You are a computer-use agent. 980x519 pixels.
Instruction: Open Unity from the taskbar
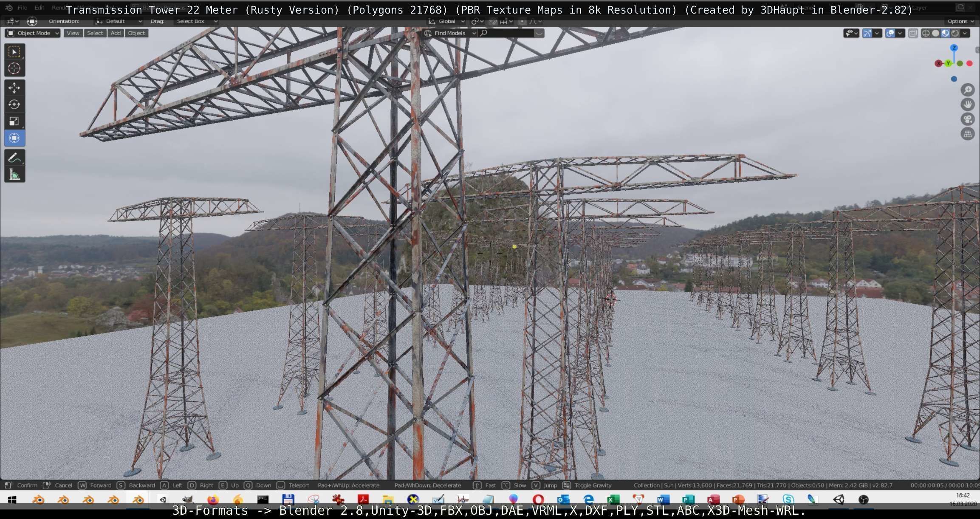[839, 499]
